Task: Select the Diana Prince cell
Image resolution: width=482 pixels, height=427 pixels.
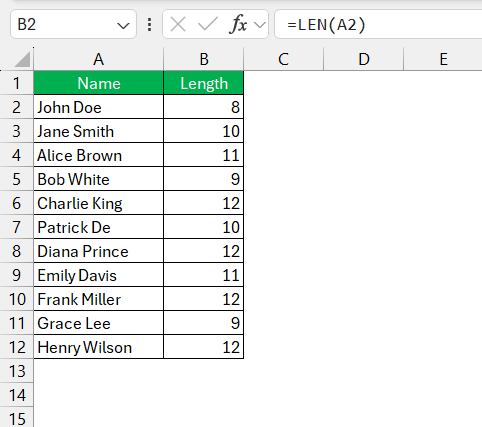Action: pos(99,251)
